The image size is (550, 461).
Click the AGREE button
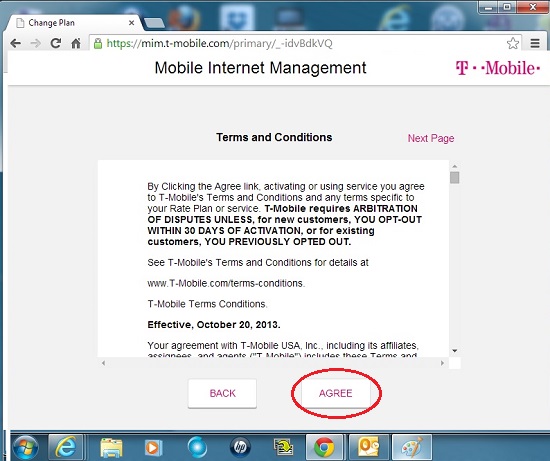(x=335, y=393)
